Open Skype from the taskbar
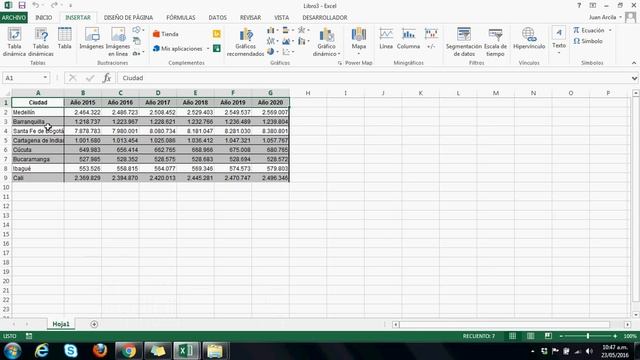Viewport: 640px width, 360px height. point(71,351)
